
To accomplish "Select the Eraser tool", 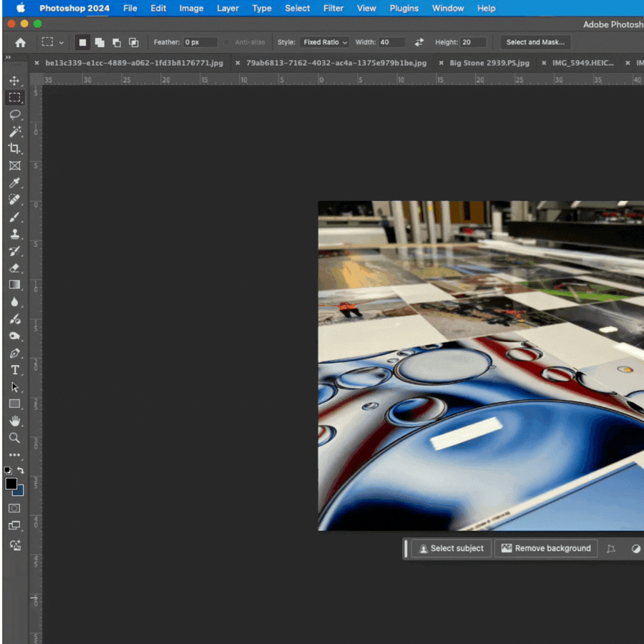I will point(15,268).
